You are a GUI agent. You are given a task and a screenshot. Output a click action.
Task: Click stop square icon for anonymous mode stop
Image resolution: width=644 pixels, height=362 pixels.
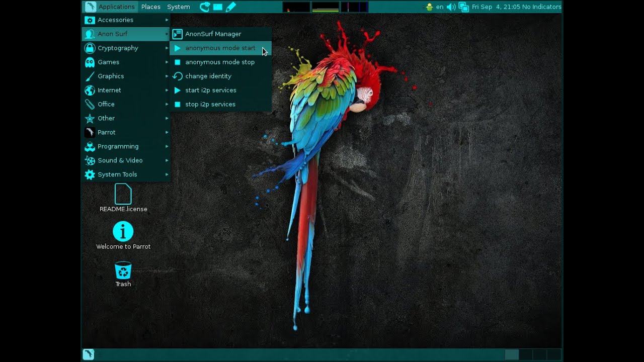pyautogui.click(x=177, y=62)
